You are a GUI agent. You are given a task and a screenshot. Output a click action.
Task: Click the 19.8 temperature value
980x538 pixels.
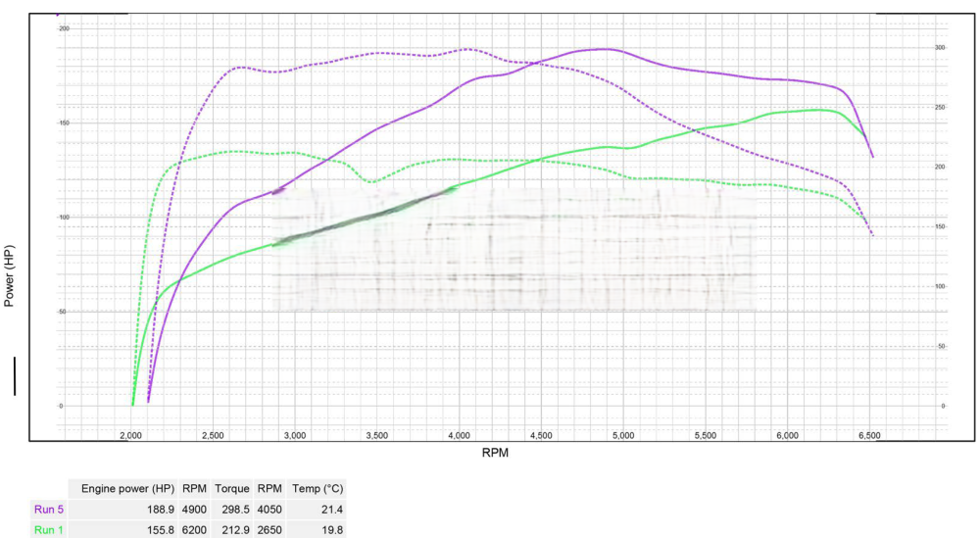pyautogui.click(x=331, y=530)
